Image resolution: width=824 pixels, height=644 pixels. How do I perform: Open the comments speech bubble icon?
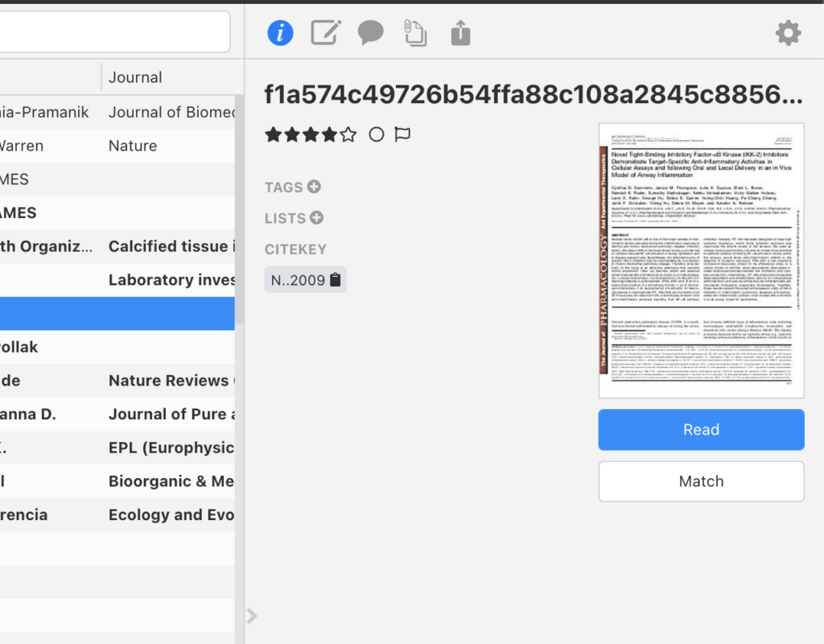tap(370, 32)
